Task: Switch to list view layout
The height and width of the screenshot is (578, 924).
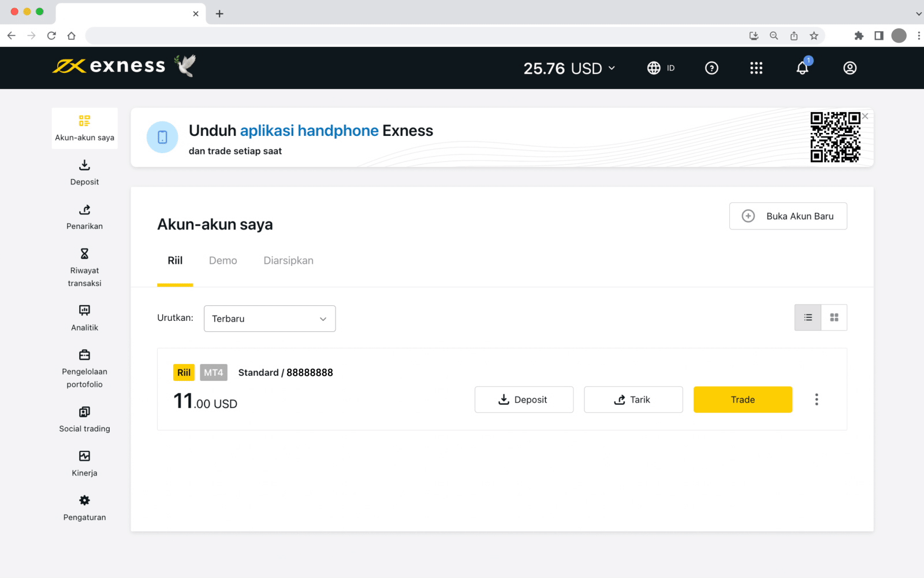Action: (x=808, y=317)
